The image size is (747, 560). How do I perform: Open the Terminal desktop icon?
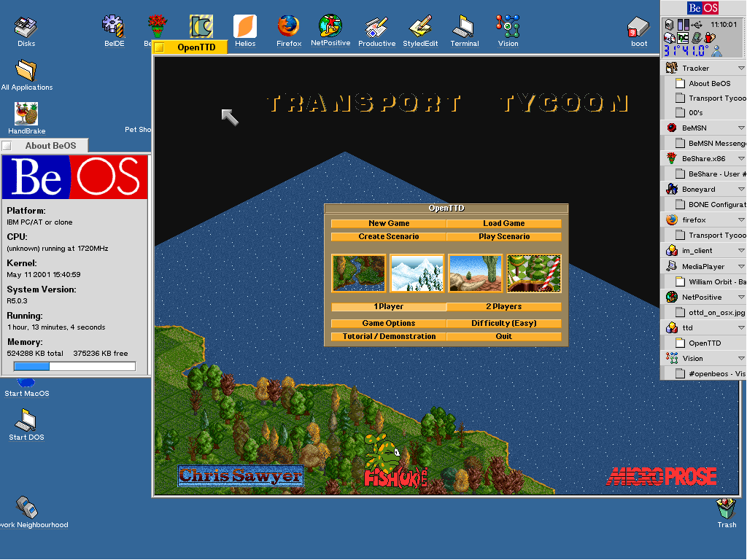point(465,32)
